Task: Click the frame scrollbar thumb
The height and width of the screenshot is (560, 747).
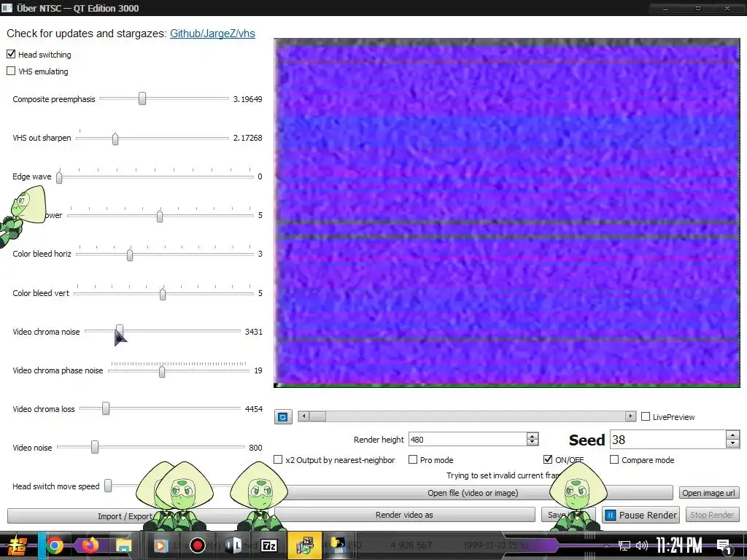Action: coord(318,416)
